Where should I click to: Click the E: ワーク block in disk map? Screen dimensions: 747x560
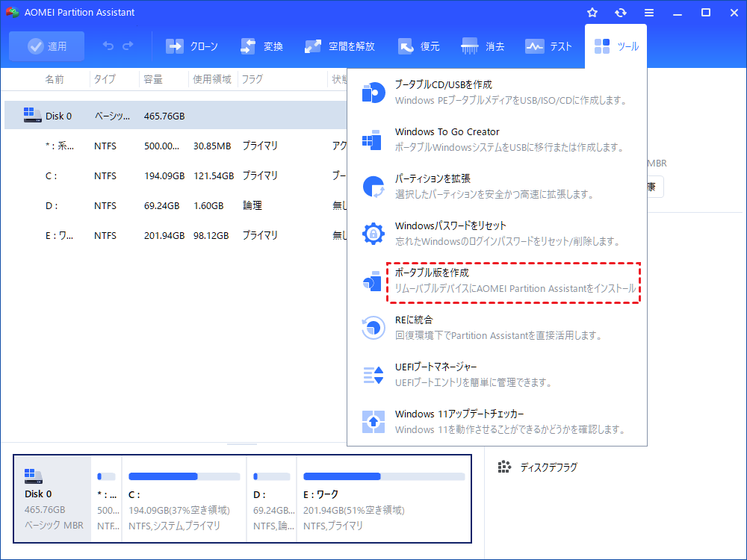(383, 499)
